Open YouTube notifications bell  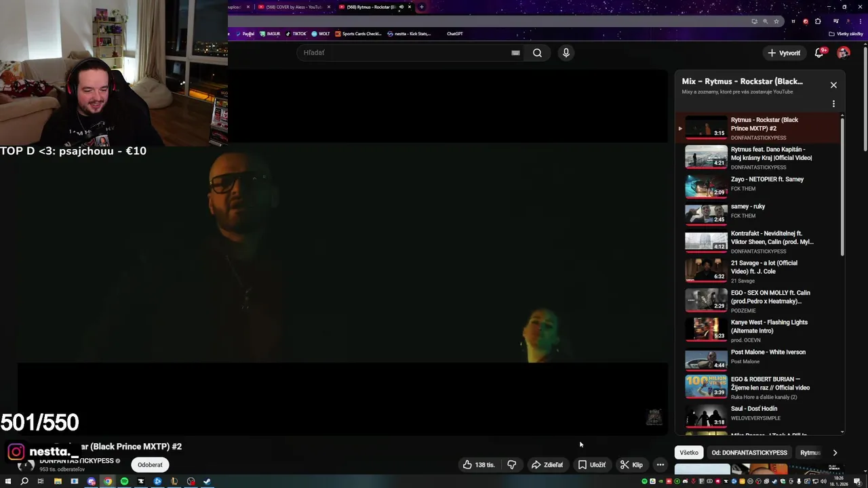coord(819,53)
